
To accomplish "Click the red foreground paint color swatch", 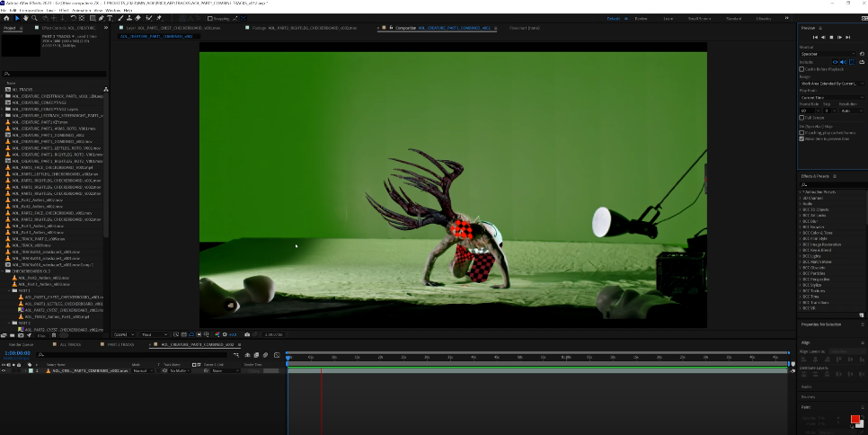I will pyautogui.click(x=855, y=419).
